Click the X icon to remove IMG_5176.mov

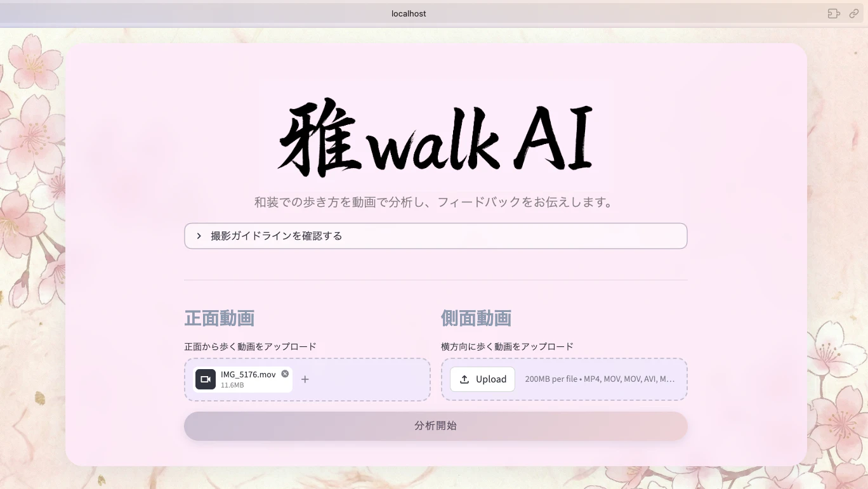[284, 373]
